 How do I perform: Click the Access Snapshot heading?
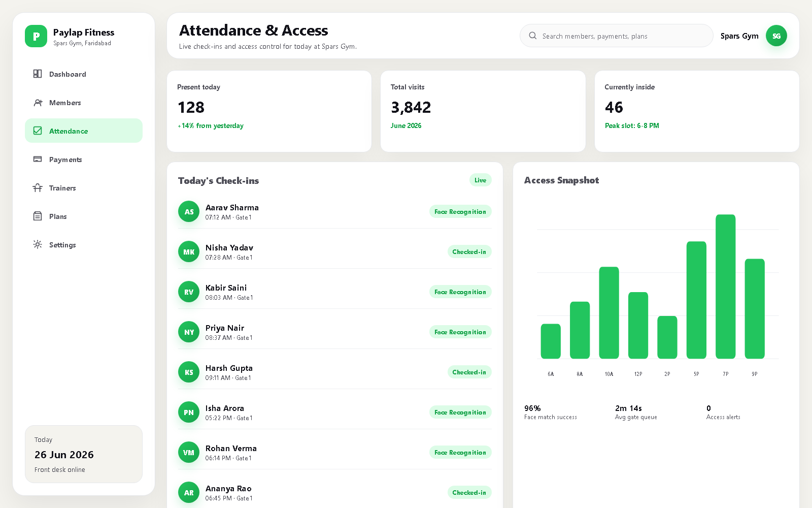[x=561, y=180]
